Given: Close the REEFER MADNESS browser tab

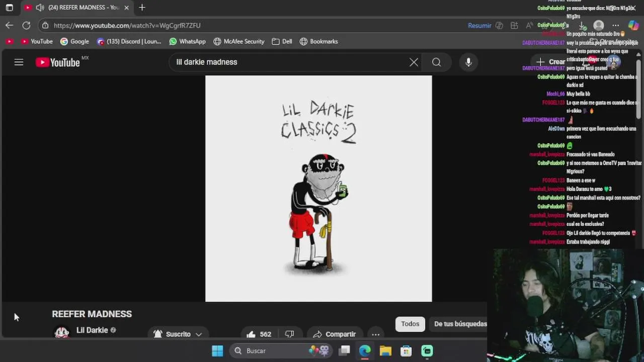Looking at the screenshot, I should (x=126, y=8).
